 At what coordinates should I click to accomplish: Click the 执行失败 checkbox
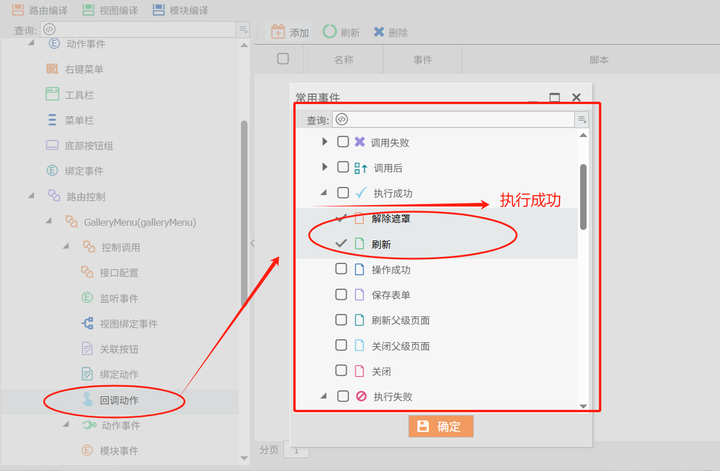tap(343, 395)
